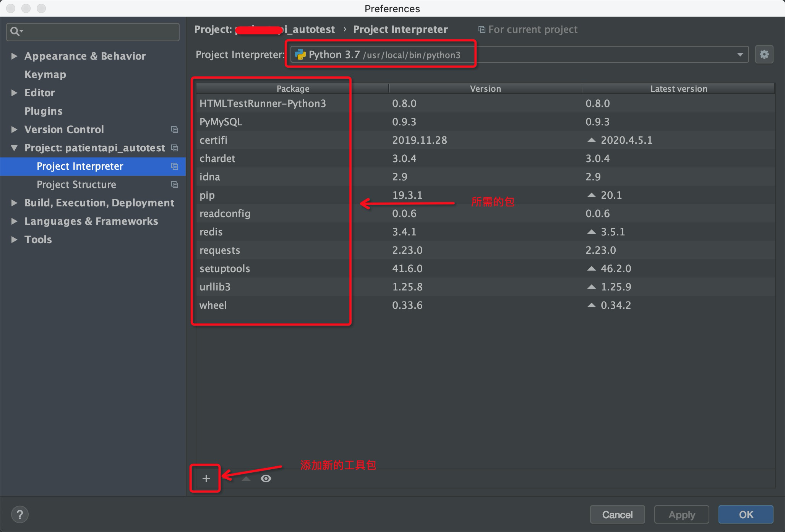Select the Project Structure menu item

(x=76, y=184)
